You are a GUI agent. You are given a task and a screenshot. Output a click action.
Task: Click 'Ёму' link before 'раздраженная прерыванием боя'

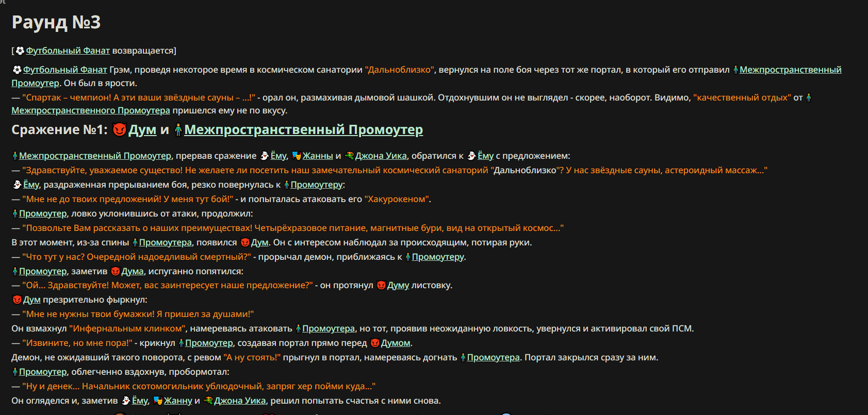click(x=31, y=185)
